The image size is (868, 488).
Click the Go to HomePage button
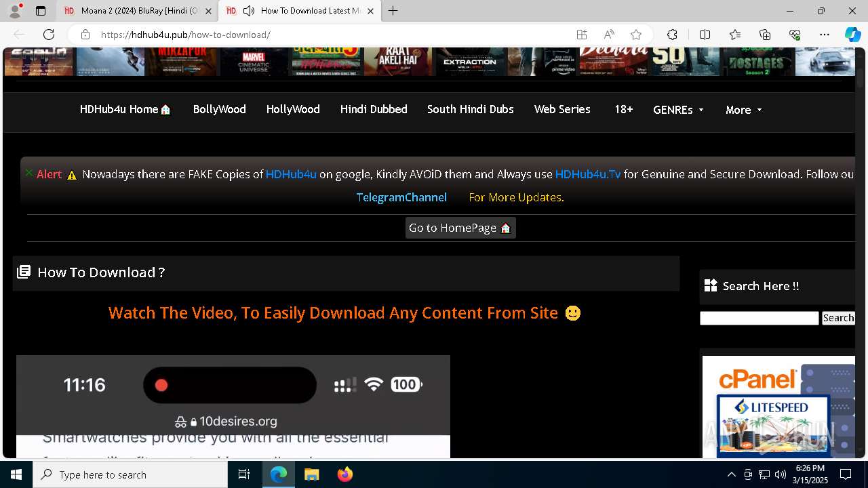(460, 228)
